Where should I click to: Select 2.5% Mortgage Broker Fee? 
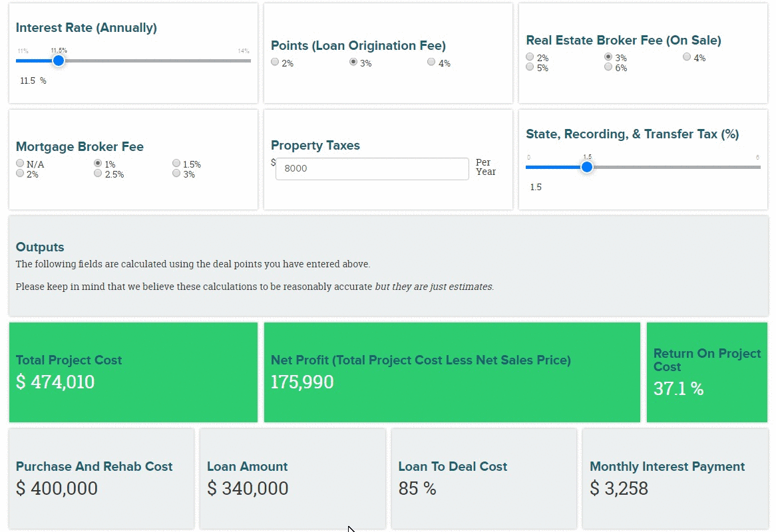point(97,173)
